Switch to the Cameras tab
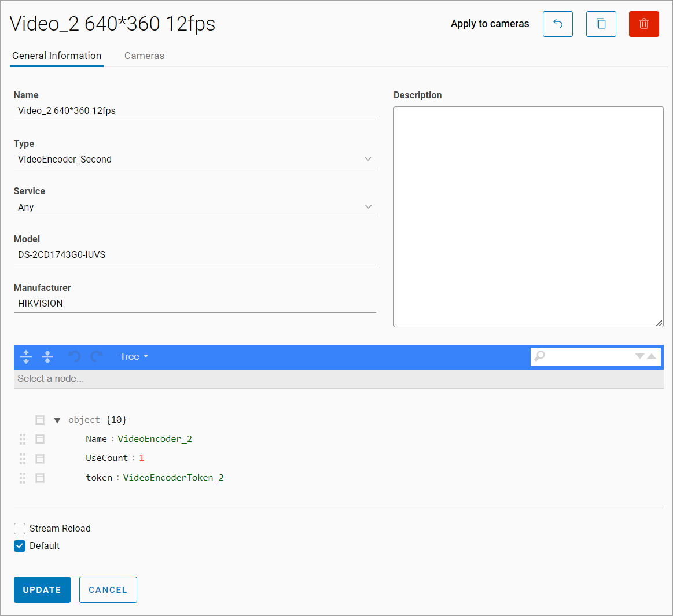 144,56
